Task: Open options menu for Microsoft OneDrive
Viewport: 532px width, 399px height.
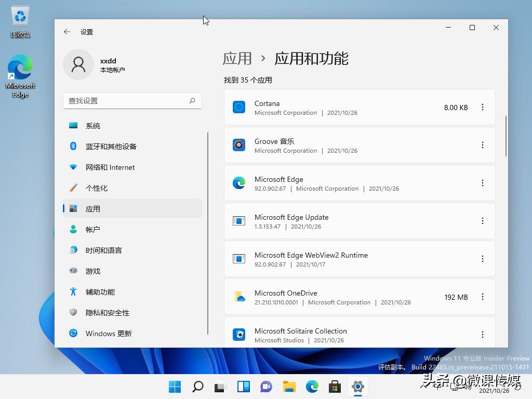Action: [483, 297]
